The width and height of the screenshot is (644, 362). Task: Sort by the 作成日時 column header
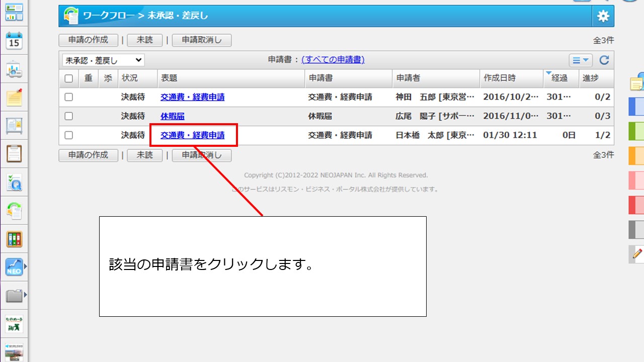(500, 78)
